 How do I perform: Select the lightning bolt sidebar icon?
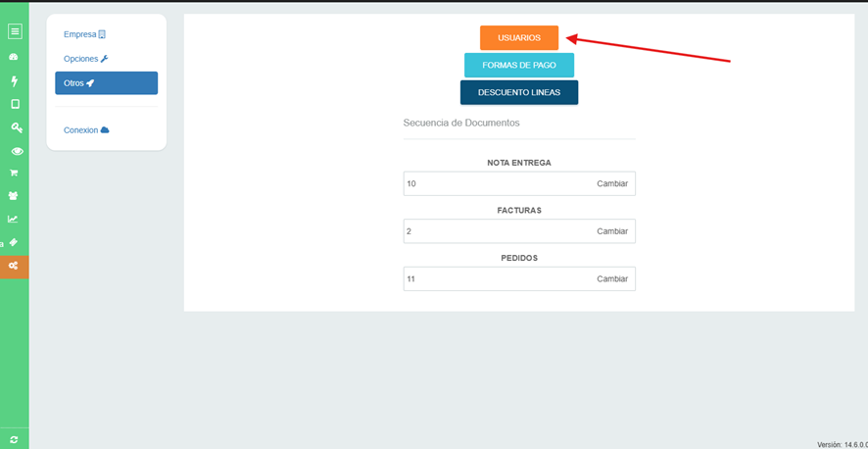click(15, 81)
